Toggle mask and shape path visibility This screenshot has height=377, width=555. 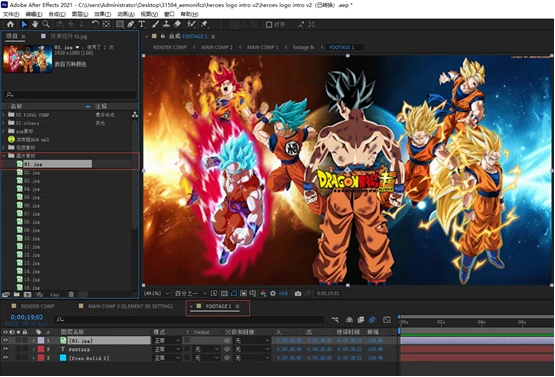click(x=234, y=293)
